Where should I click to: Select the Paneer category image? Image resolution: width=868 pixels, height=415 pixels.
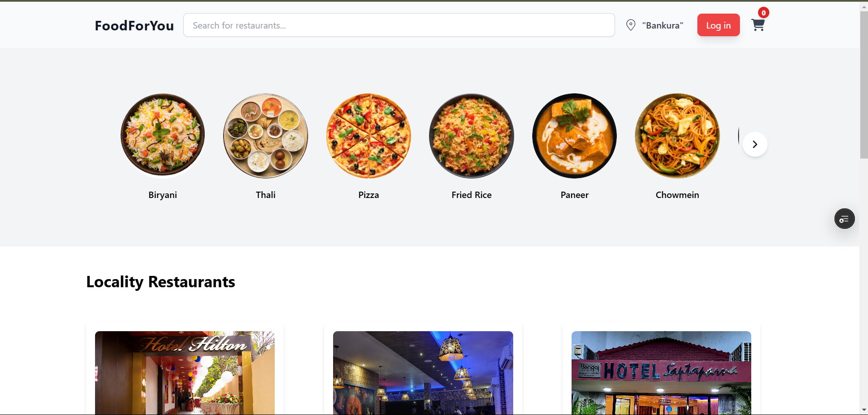tap(574, 135)
